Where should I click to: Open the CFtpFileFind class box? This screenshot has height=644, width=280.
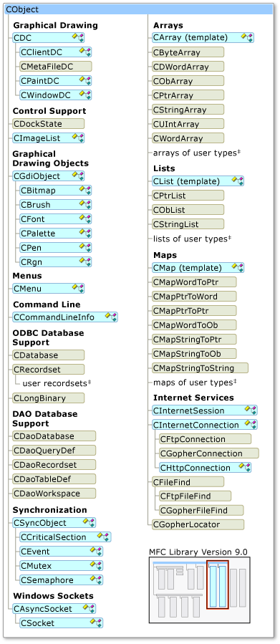[195, 496]
